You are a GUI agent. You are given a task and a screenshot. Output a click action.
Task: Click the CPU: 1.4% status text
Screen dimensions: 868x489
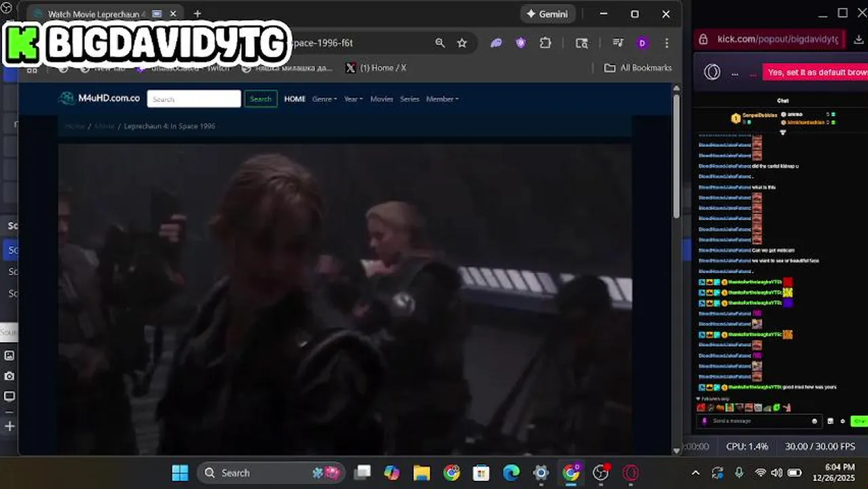pos(747,446)
